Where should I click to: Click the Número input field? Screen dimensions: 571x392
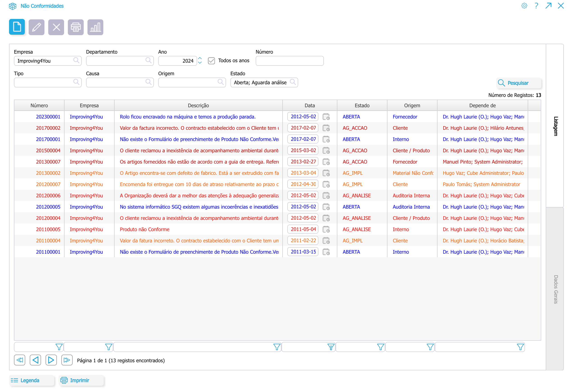[x=289, y=61]
